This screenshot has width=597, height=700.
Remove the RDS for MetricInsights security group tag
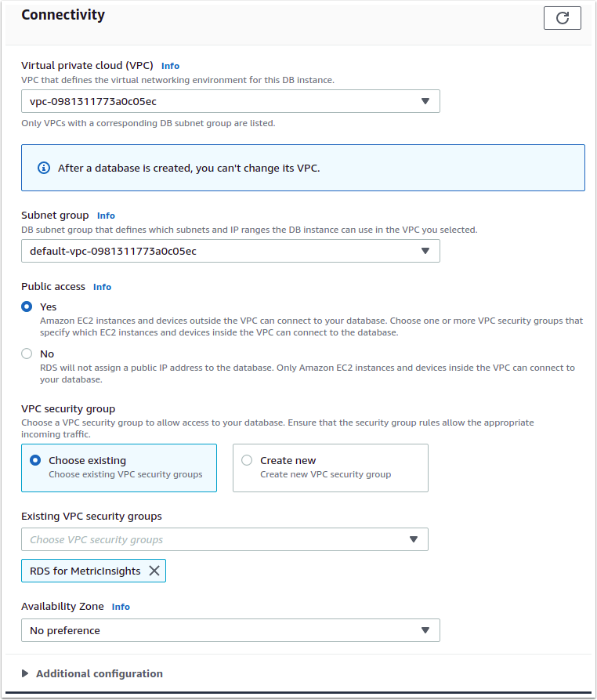154,571
